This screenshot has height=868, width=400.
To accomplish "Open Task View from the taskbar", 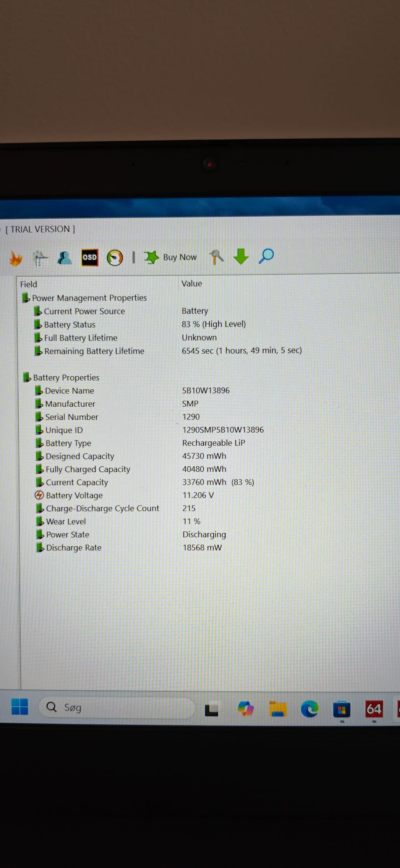I will pos(212,709).
